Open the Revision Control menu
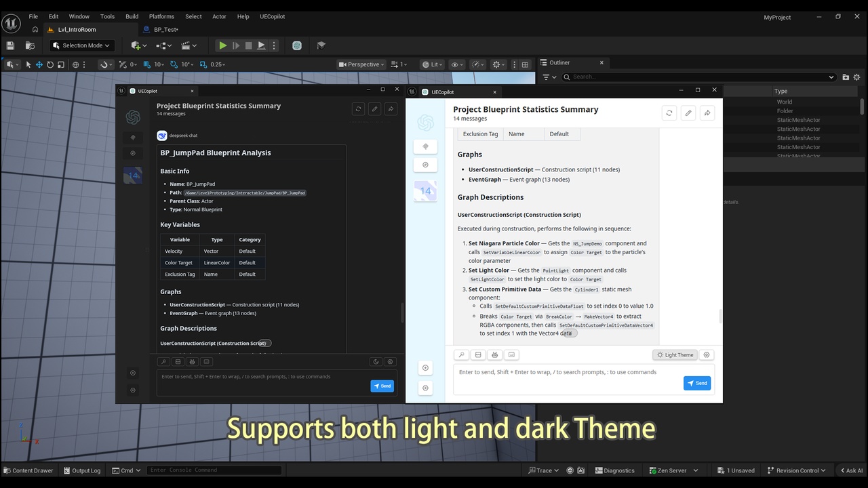 (795, 470)
